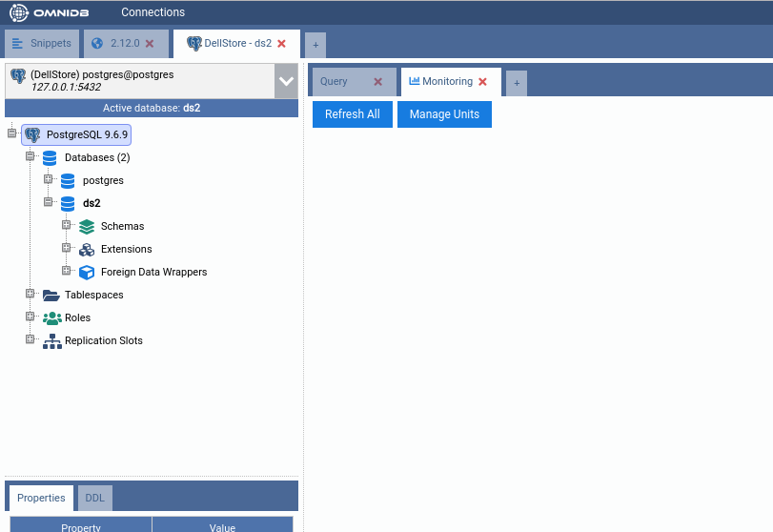Image resolution: width=773 pixels, height=532 pixels.
Task: Select the ds2 database label
Action: (92, 203)
